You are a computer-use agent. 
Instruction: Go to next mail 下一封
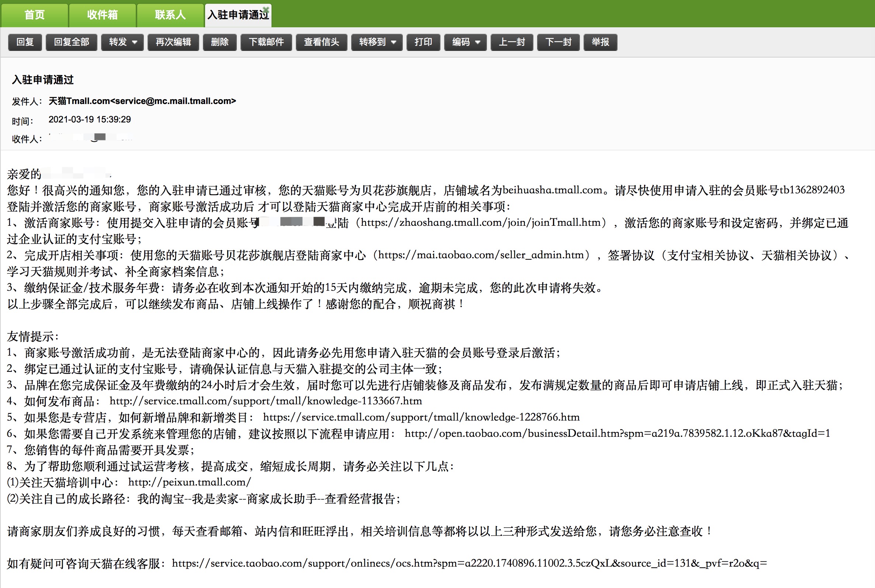tap(558, 42)
